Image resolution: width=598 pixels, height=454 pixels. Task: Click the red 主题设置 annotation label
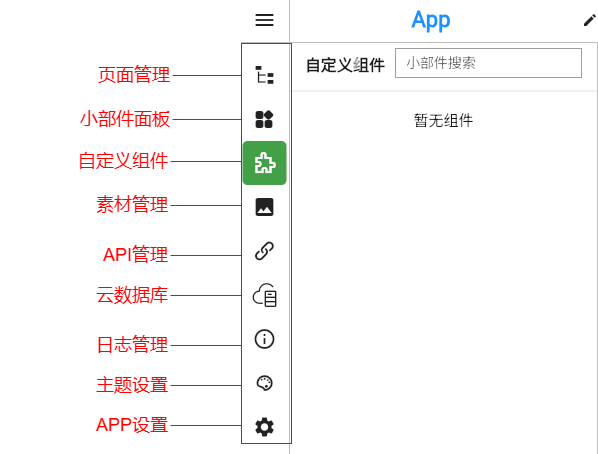point(132,385)
